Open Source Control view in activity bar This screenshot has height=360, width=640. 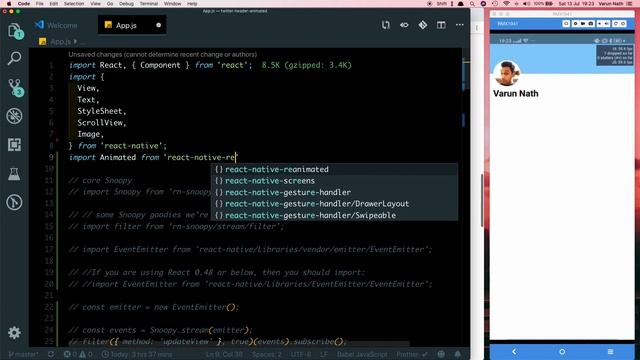click(15, 87)
